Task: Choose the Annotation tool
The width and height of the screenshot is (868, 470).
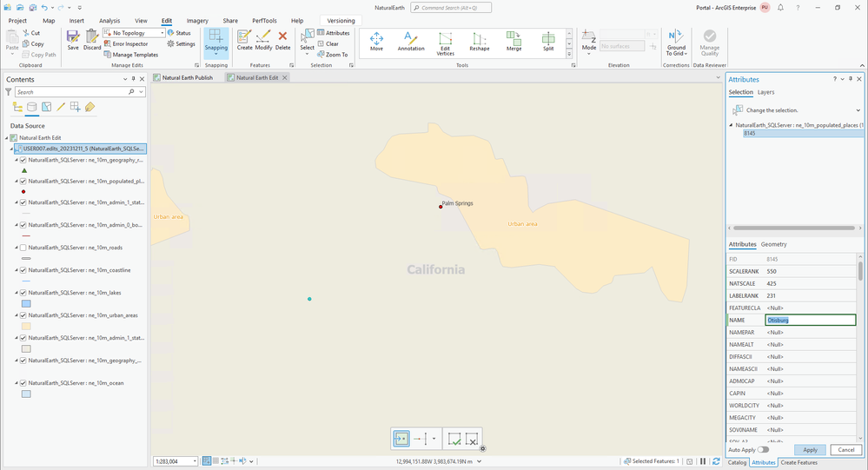Action: coord(411,42)
